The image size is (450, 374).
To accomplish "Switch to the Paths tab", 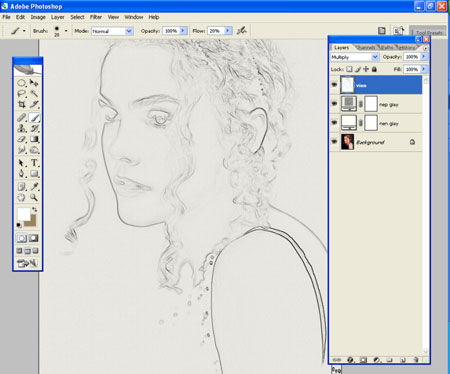I will [x=387, y=48].
